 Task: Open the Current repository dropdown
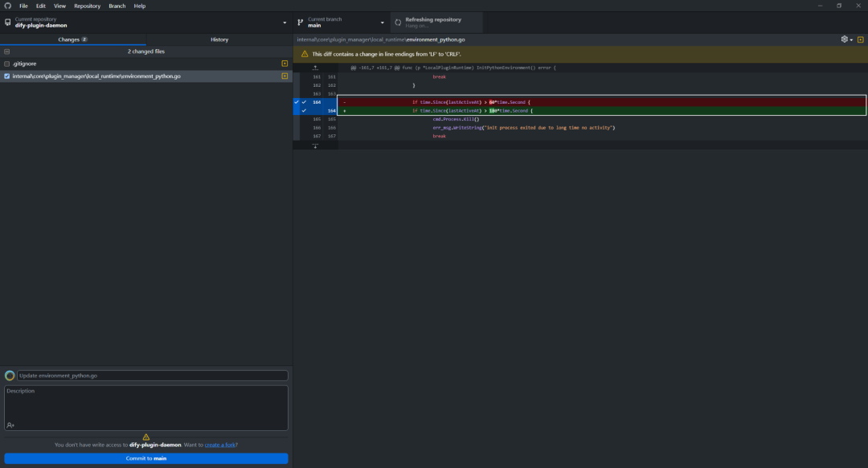point(146,23)
